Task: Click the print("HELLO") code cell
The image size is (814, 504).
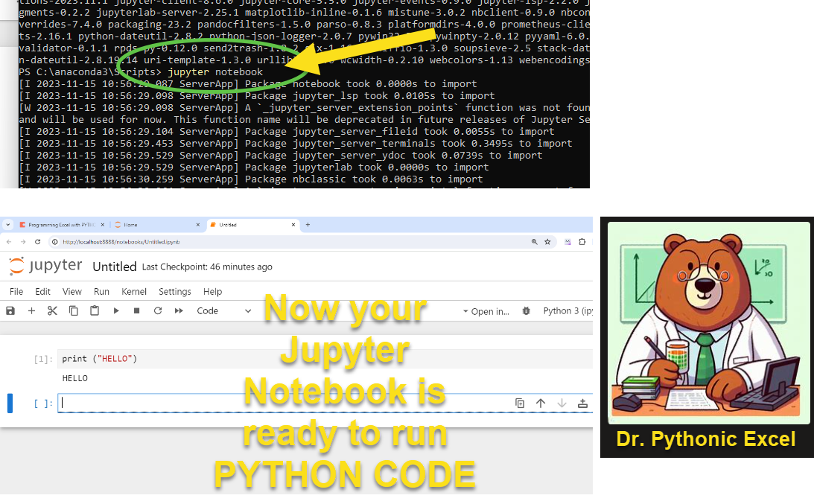Action: click(x=325, y=359)
